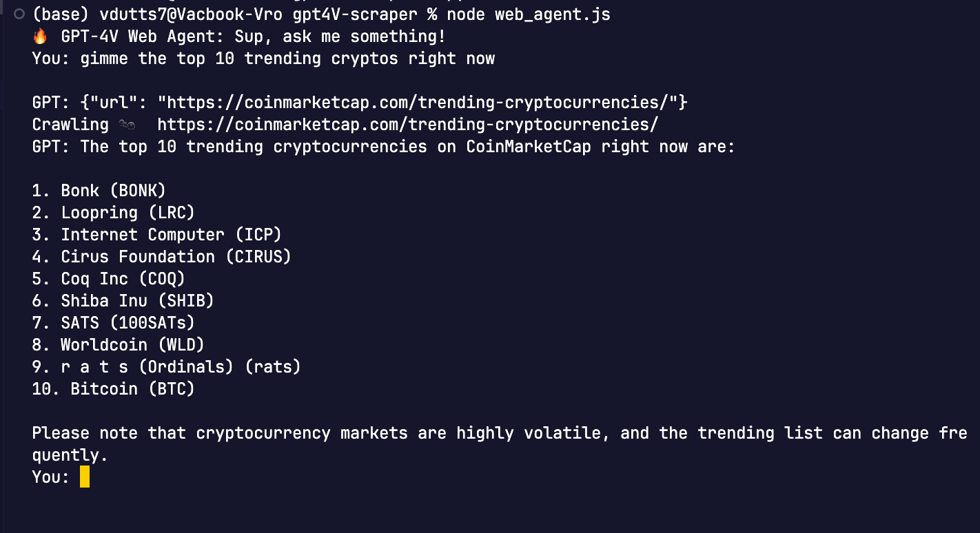
Task: Click the gpt4V-scraper directory name in the prompt
Action: pos(350,14)
